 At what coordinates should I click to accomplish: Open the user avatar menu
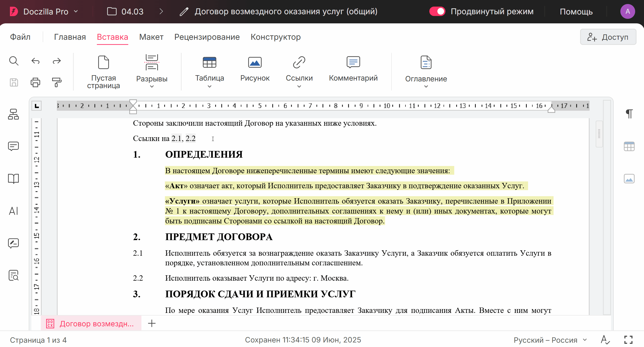point(628,12)
